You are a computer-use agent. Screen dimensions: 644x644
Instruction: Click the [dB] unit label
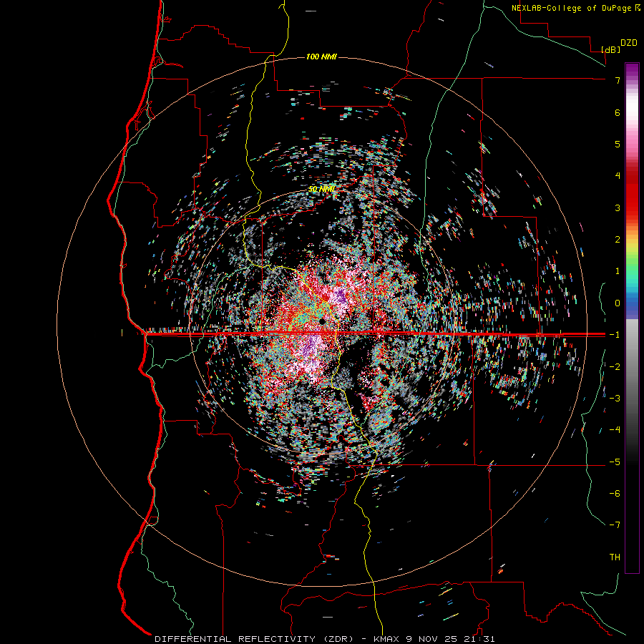pos(610,49)
